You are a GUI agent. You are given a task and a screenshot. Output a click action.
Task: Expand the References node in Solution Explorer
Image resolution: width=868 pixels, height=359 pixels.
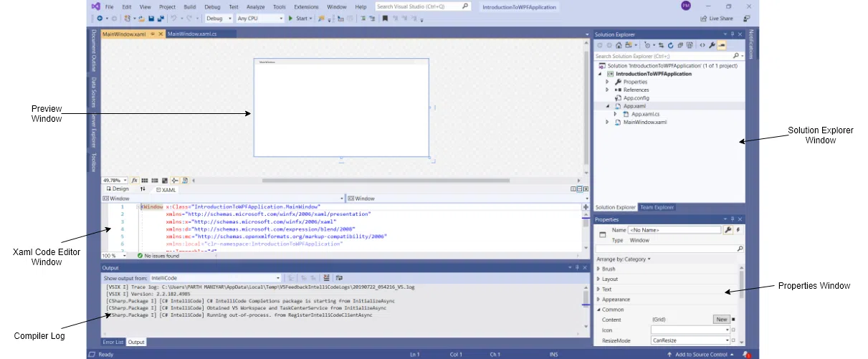(608, 90)
